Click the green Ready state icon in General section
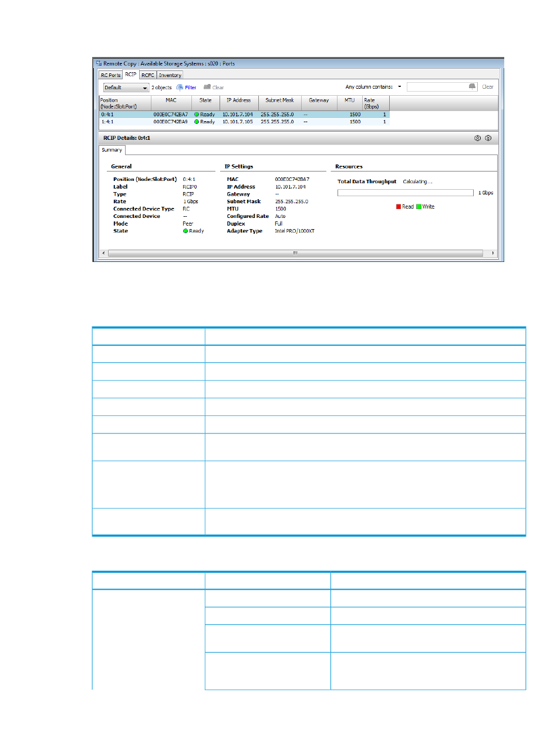This screenshot has width=560, height=746. tap(185, 231)
